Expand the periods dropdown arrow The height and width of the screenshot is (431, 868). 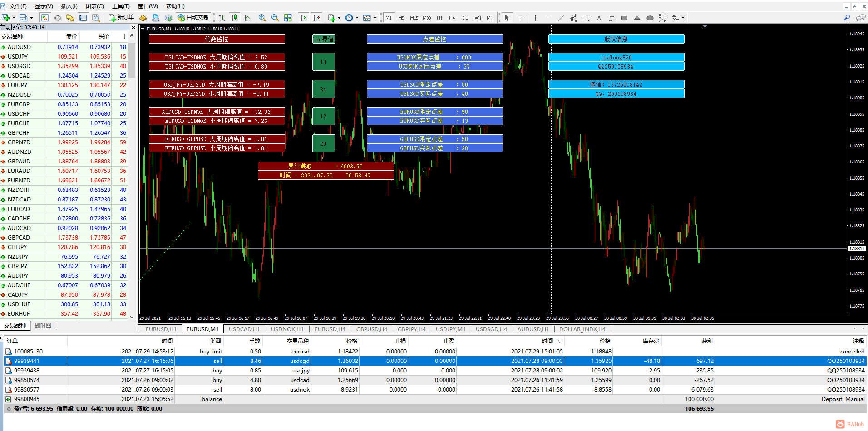(357, 18)
